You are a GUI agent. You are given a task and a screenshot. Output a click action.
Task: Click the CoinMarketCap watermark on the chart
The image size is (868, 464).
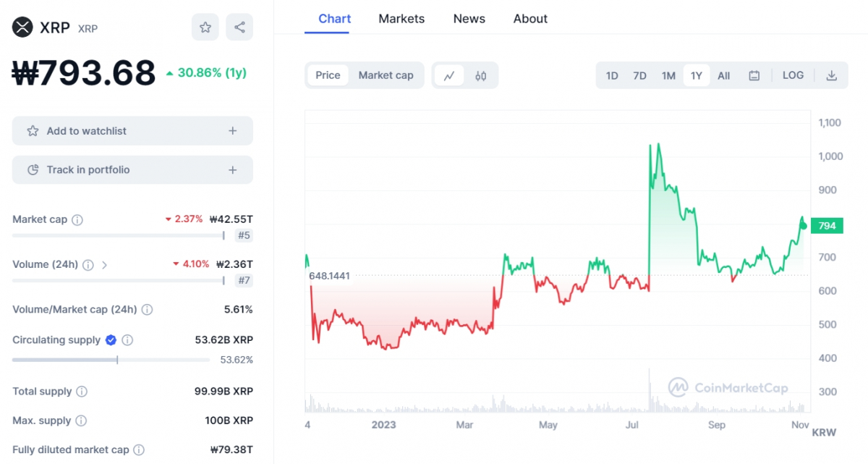727,387
